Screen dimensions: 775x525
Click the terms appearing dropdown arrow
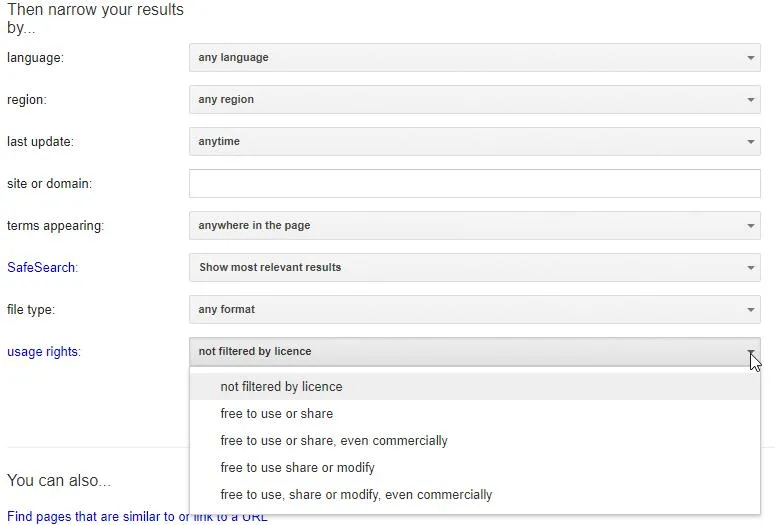[750, 226]
